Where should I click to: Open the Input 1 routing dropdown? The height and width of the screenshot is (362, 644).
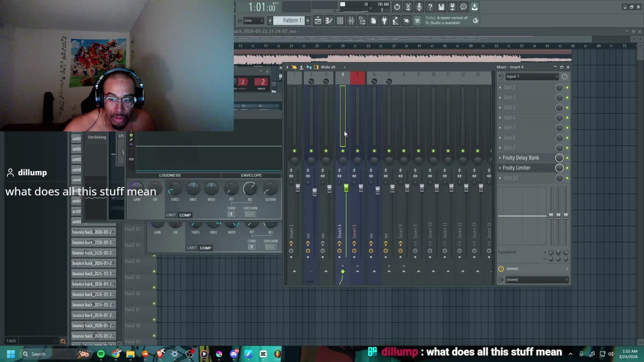[532, 76]
